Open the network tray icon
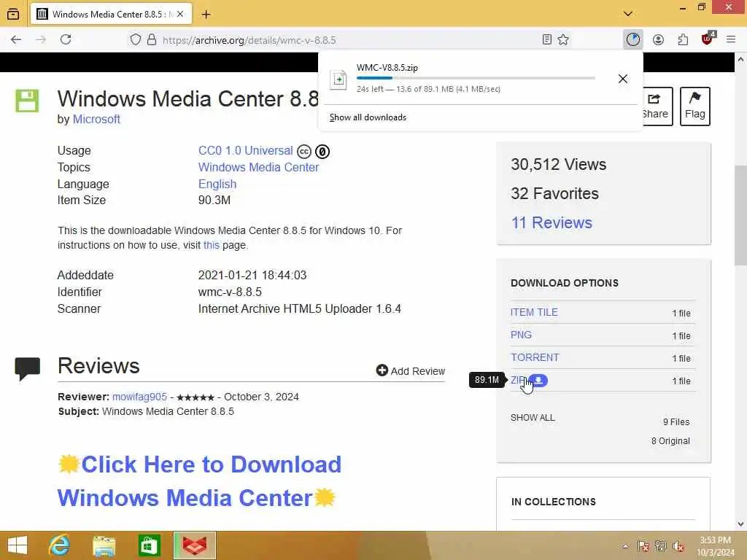The width and height of the screenshot is (747, 560). 660,546
